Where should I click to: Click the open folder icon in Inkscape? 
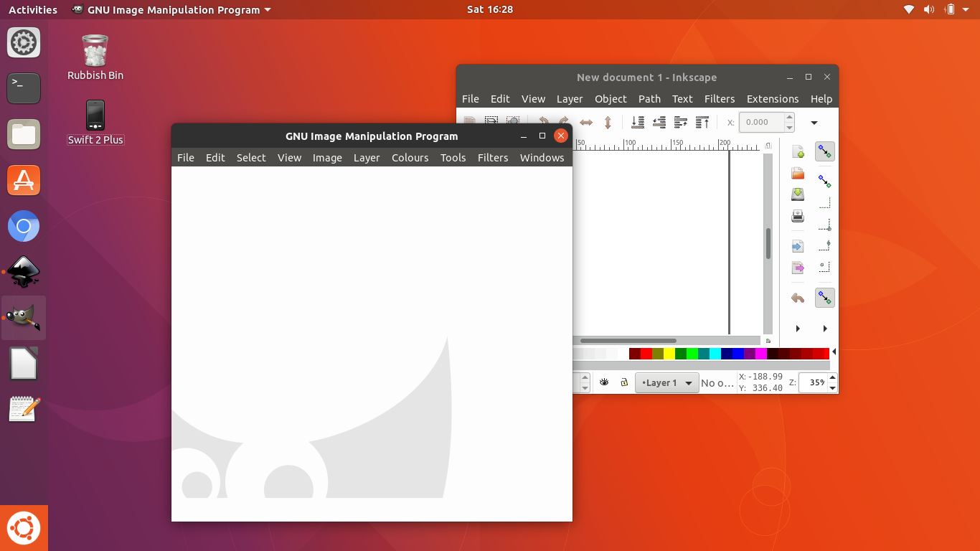798,174
